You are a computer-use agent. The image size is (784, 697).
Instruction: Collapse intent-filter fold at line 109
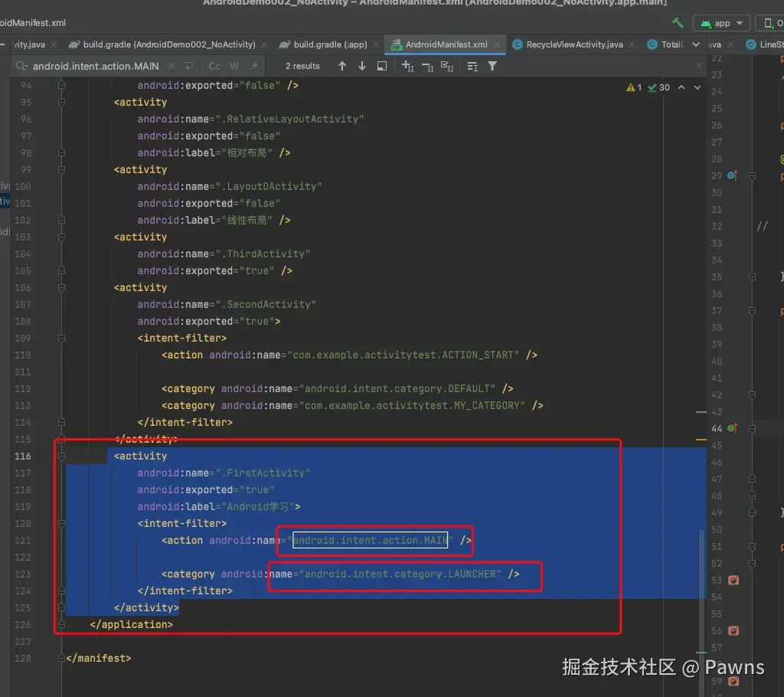pos(61,339)
